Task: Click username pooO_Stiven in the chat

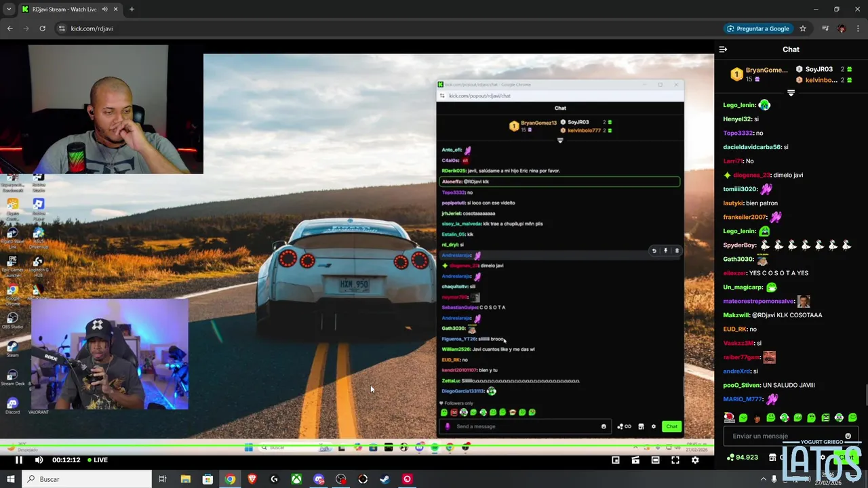Action: pos(741,385)
